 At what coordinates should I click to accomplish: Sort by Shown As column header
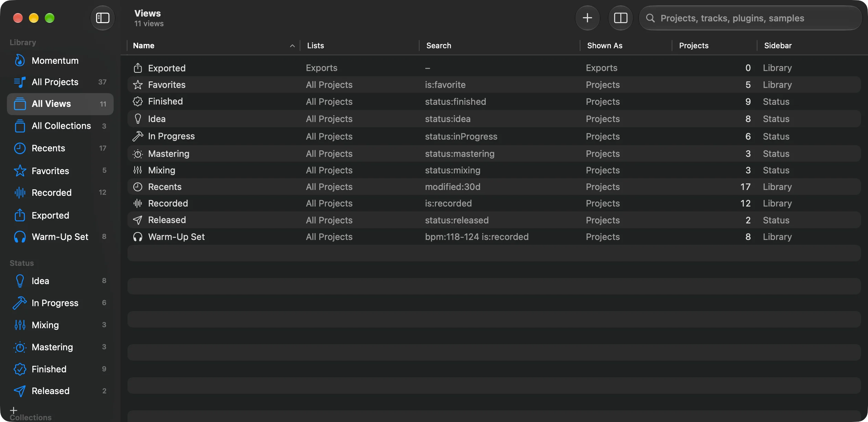(x=626, y=46)
